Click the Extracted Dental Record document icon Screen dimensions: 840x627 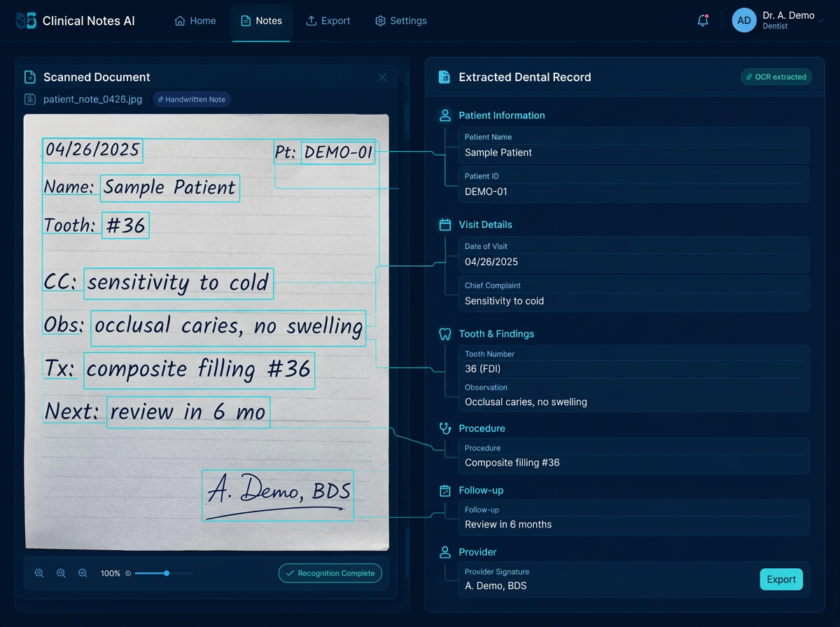coord(444,77)
